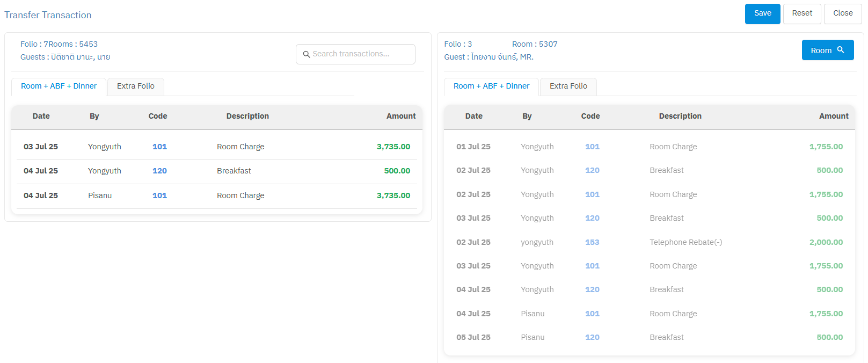Open left folio Extra Folio tab
Image resolution: width=868 pixels, height=363 pixels.
(x=135, y=86)
